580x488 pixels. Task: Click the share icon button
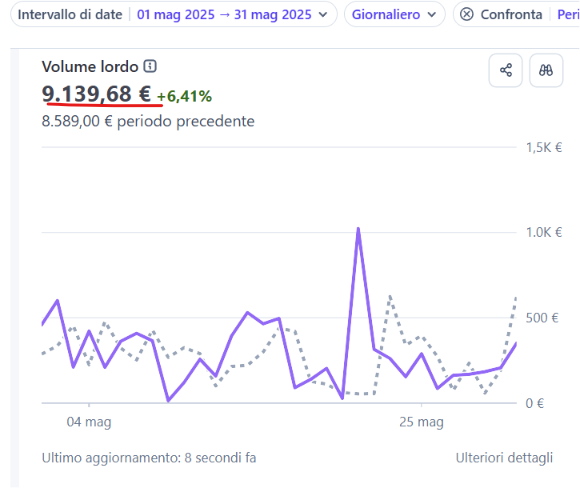click(506, 70)
